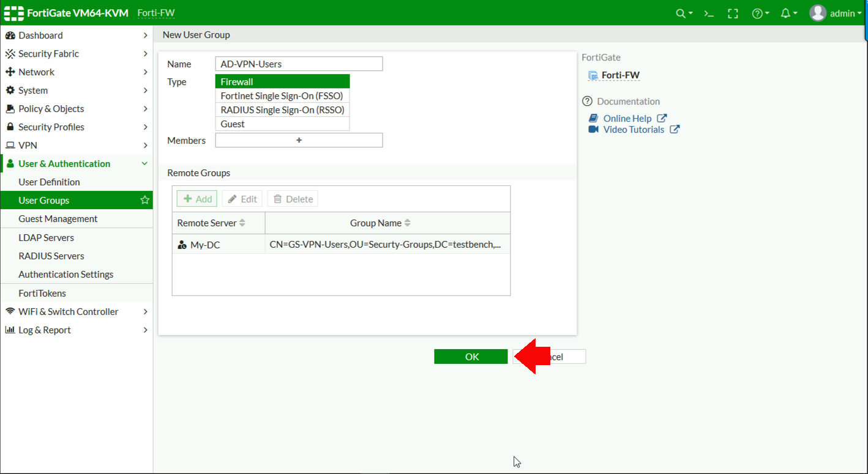Select the Guest group type
Viewport: 868px width, 474px height.
click(x=282, y=124)
